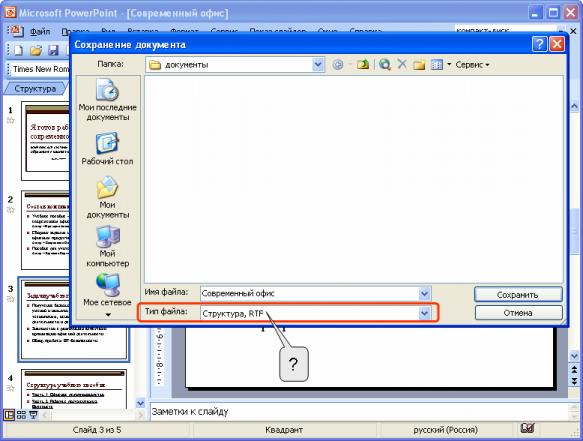Click the Имя файла text field
The image size is (583, 441).
coord(309,293)
